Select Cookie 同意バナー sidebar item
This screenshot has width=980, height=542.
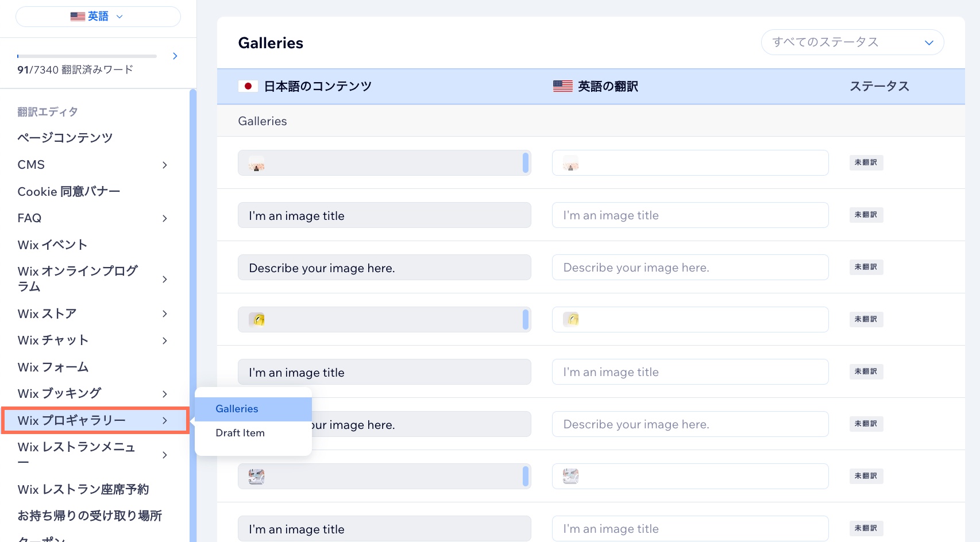click(x=69, y=192)
